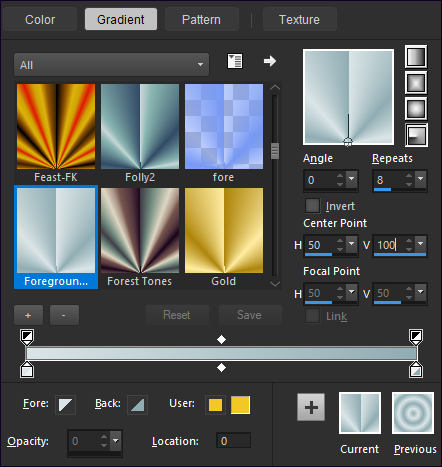Click the Save gradient button
Screen dimensions: 442x467
click(249, 315)
